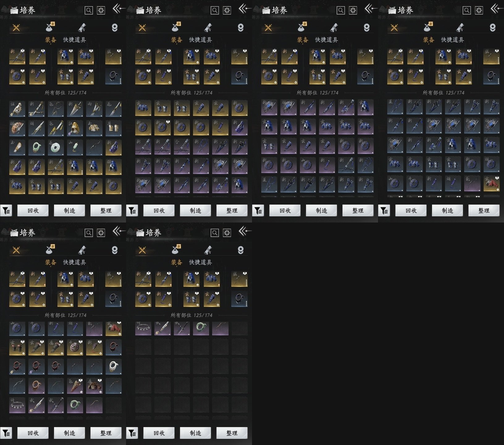Open gear settings in the top third panel
Viewport: 504px width, 445px height.
353,11
